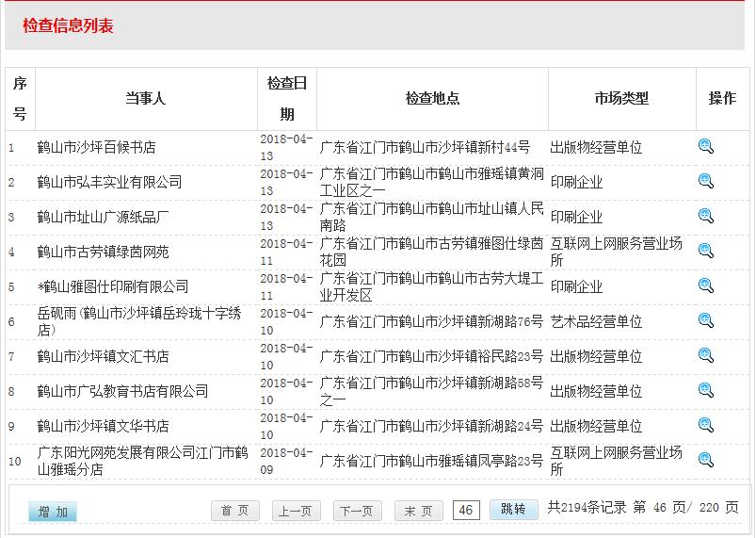View details icon for 岳砚雨 row
The image size is (756, 538).
coord(706,320)
